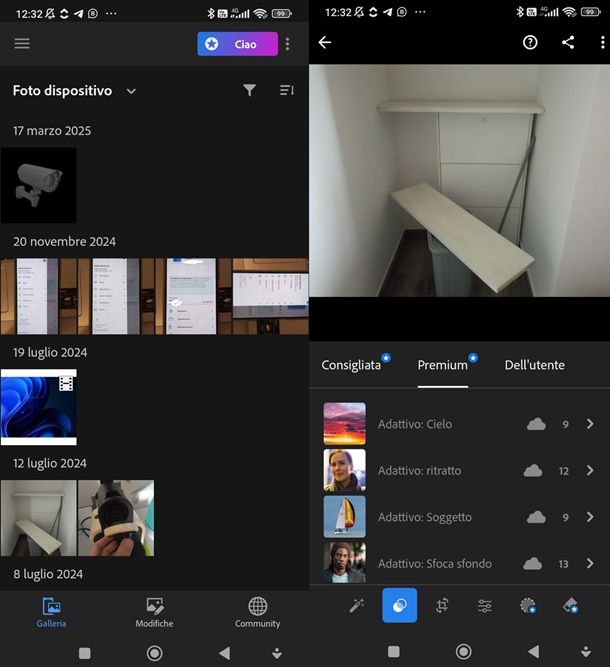Open the adjustment sliders tool
This screenshot has height=667, width=610.
pyautogui.click(x=485, y=605)
